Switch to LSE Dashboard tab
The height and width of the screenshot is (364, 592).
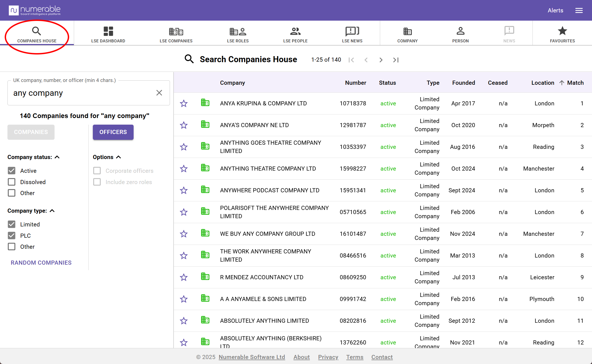[x=108, y=34]
